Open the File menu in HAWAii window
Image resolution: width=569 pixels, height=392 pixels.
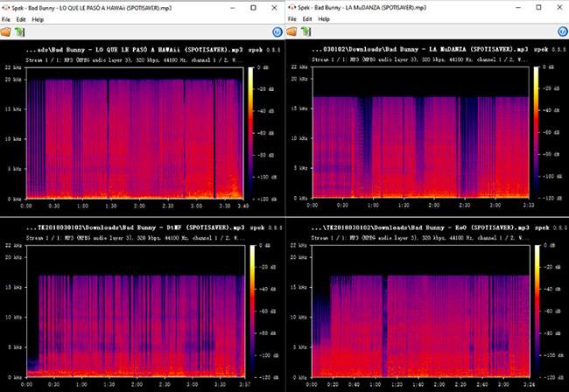(x=6, y=19)
